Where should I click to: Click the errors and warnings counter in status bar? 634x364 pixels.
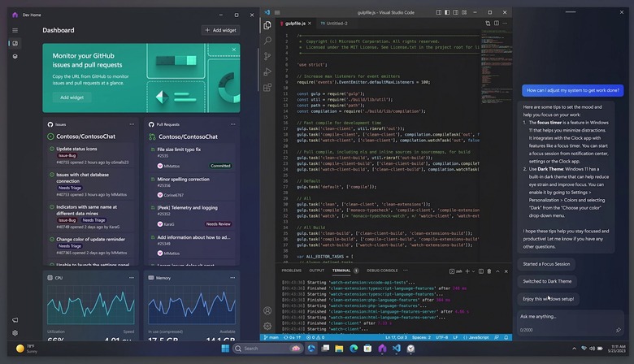(x=315, y=337)
